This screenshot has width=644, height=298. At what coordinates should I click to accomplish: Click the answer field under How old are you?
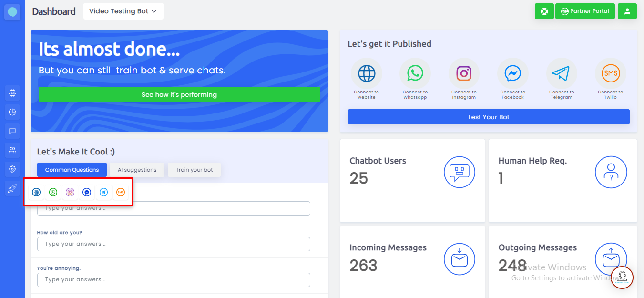pos(174,244)
